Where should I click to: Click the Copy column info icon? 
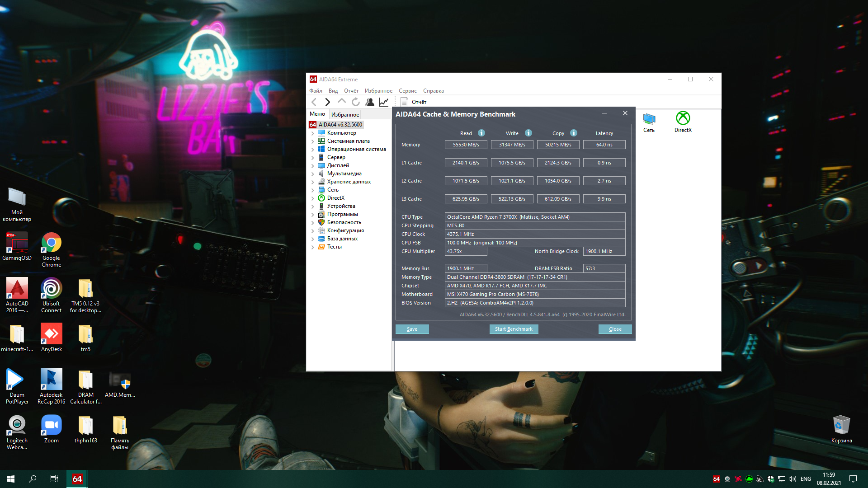(574, 133)
